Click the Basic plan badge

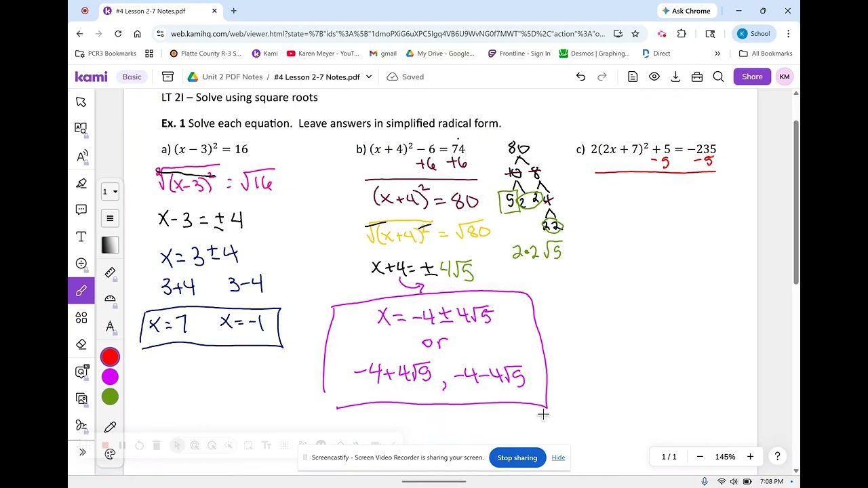click(x=132, y=77)
